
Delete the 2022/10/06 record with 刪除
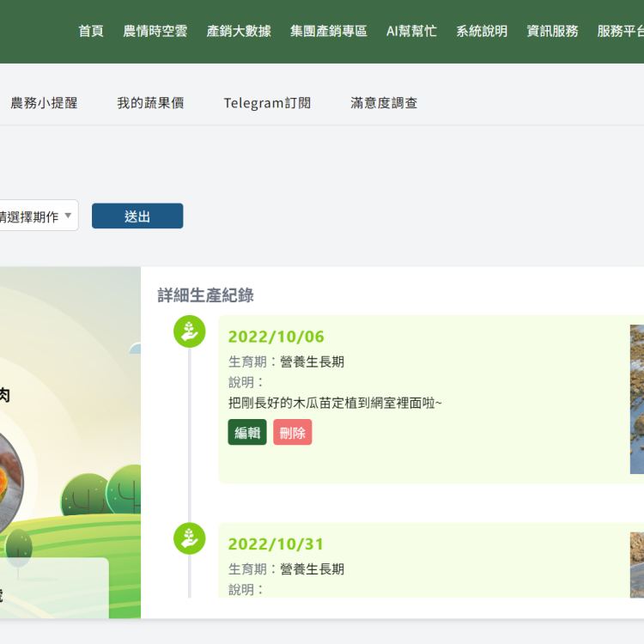click(293, 432)
